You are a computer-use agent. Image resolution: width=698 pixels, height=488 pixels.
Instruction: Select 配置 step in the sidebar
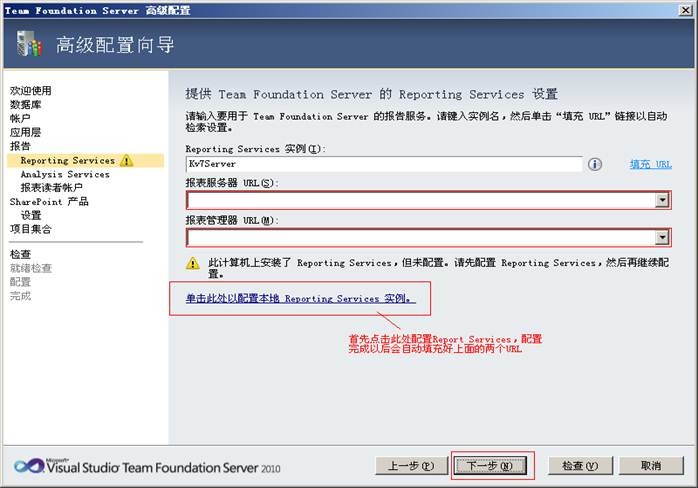(20, 282)
